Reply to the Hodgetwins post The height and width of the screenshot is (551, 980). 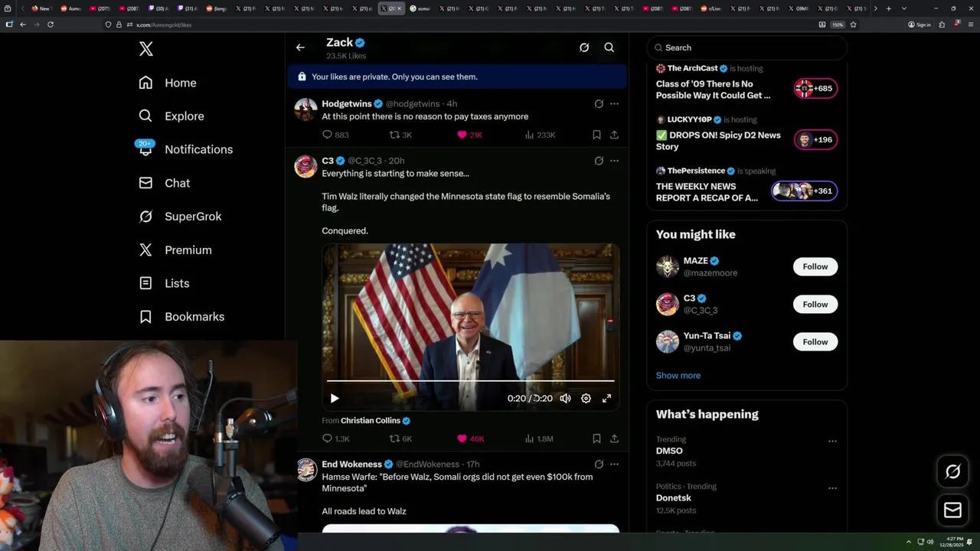coord(335,135)
